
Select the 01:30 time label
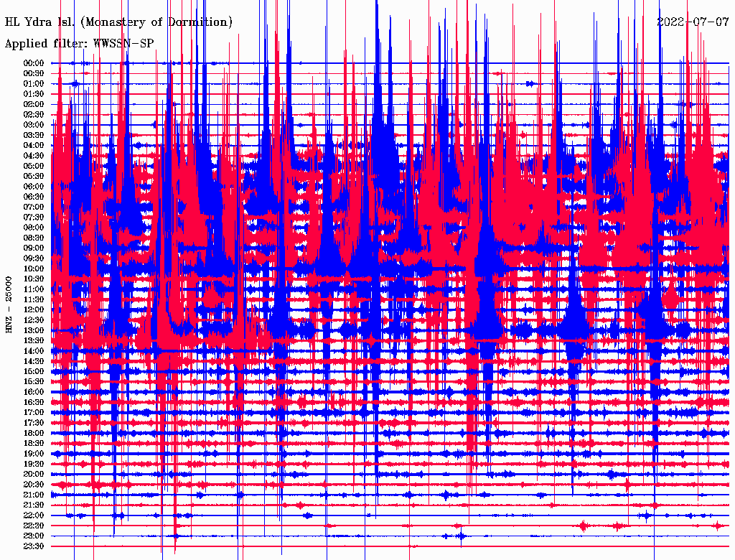pyautogui.click(x=34, y=94)
